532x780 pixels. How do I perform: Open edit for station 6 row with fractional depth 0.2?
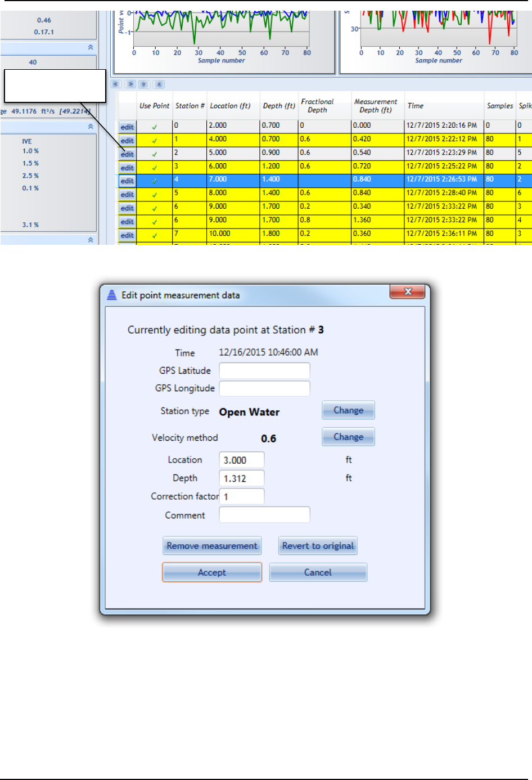click(127, 208)
